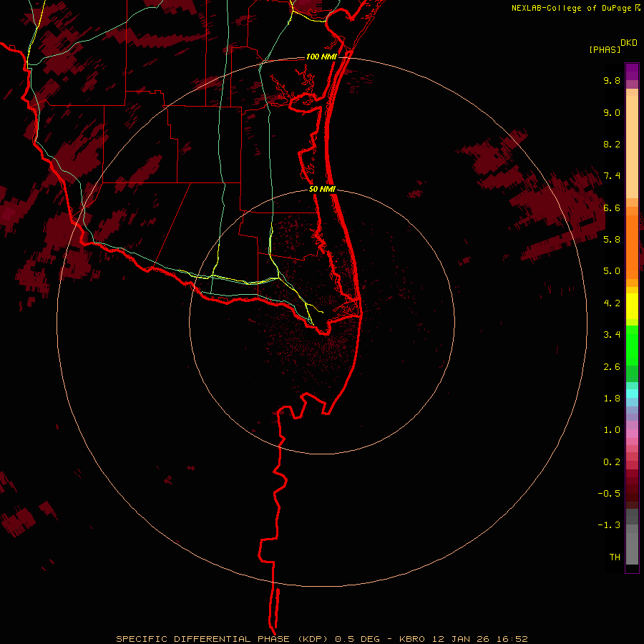This screenshot has width=644, height=644.
Task: Click the 9.8 legend value
Action: (x=612, y=80)
